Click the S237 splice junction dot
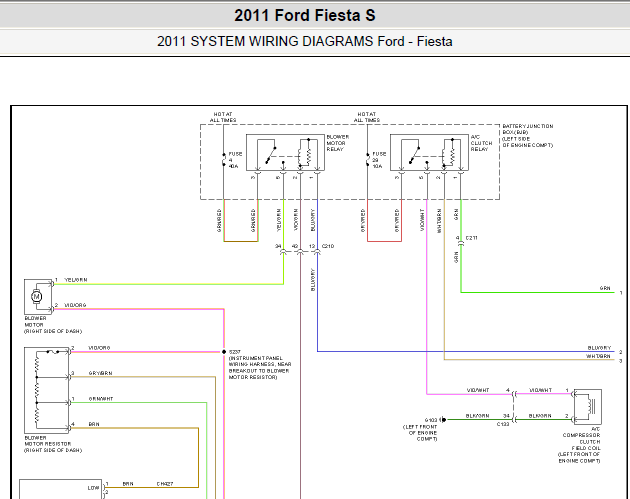Screen dimensions: 630x499 [x=224, y=352]
